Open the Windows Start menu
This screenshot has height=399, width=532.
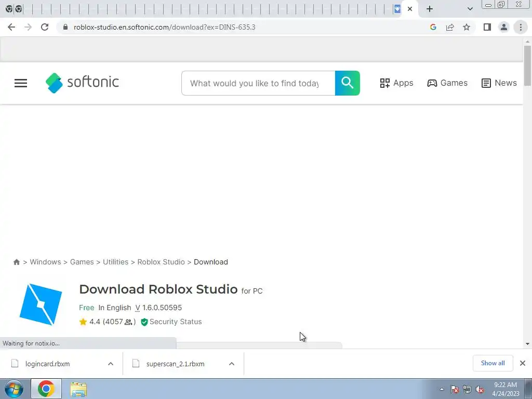click(14, 389)
